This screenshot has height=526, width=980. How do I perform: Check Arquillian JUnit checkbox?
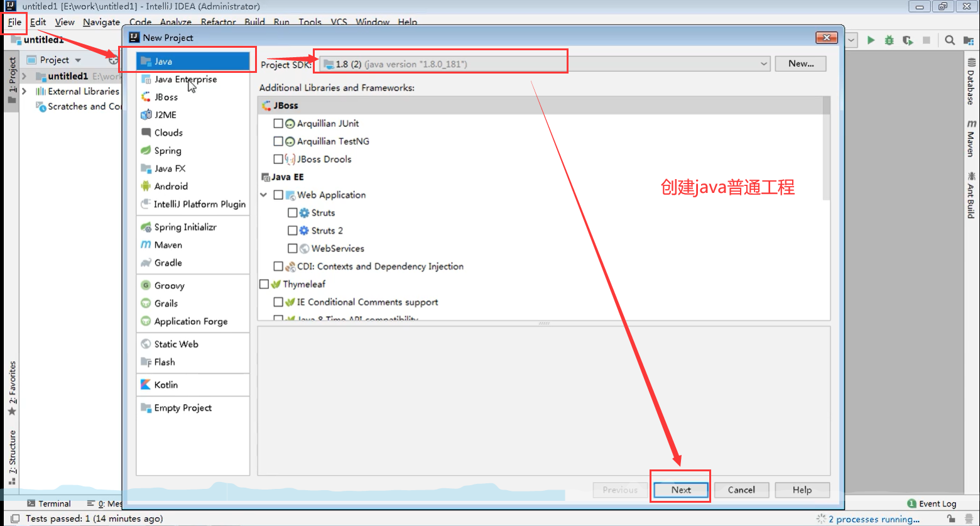tap(278, 124)
